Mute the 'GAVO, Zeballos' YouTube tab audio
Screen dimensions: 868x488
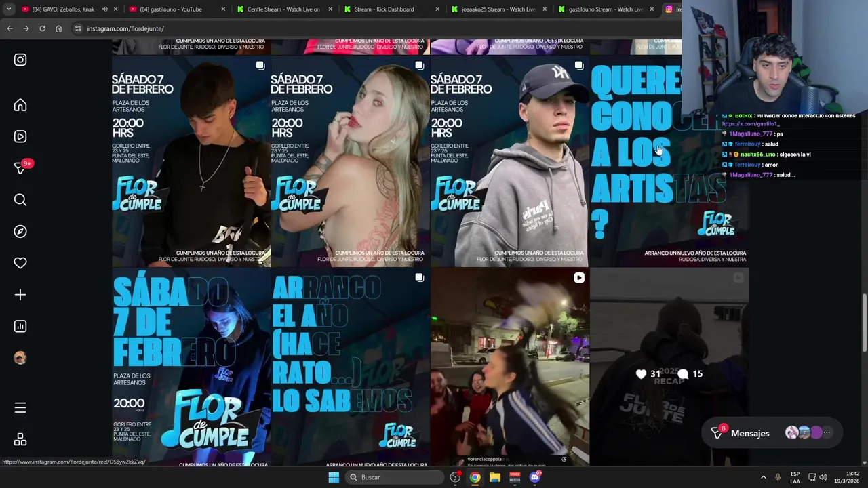[104, 9]
